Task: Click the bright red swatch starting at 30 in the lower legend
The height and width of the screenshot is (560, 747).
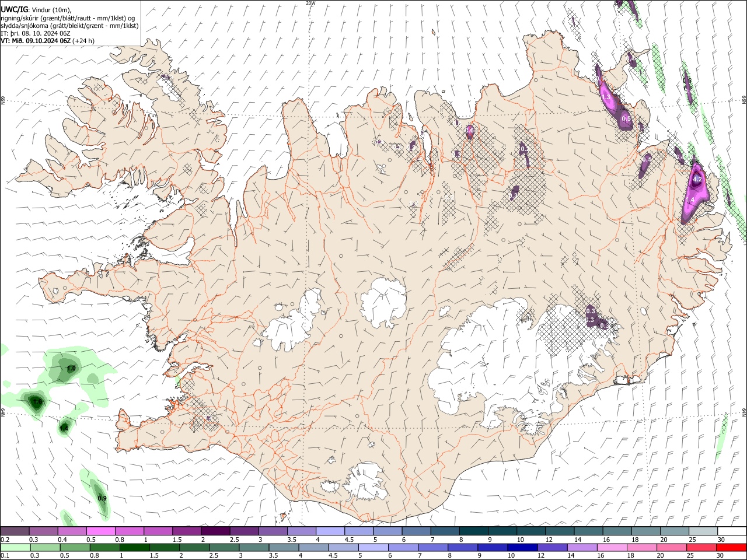Action: [732, 547]
